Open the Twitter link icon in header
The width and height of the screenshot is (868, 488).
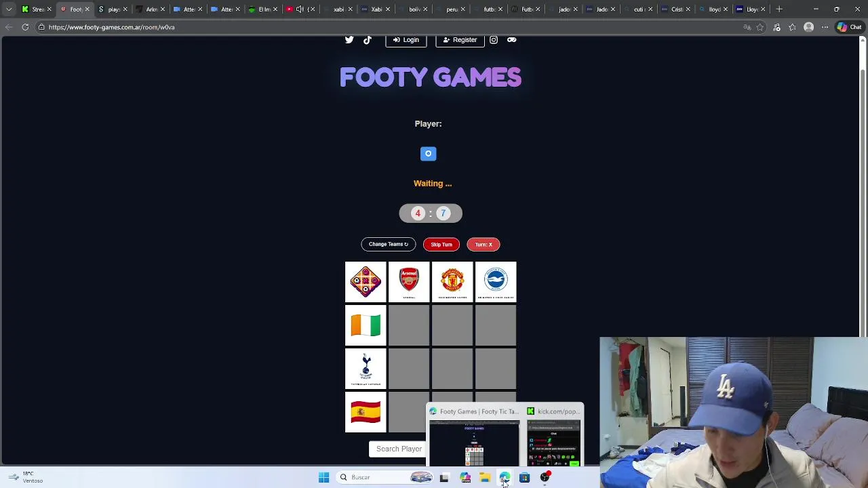(349, 40)
